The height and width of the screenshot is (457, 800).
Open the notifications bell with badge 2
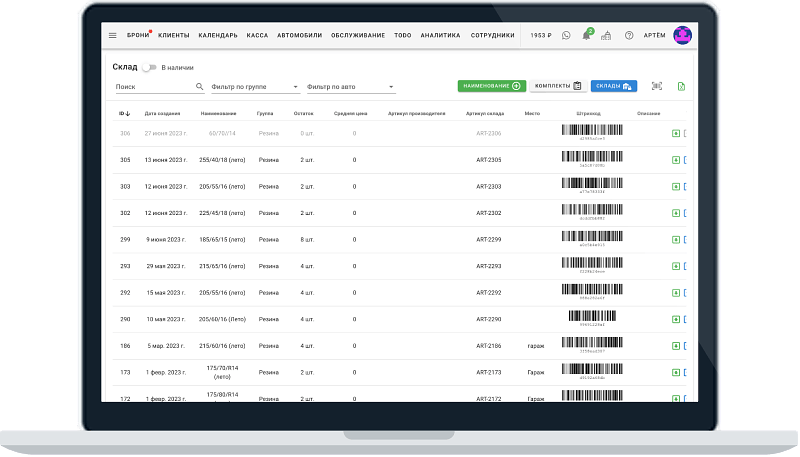(587, 35)
